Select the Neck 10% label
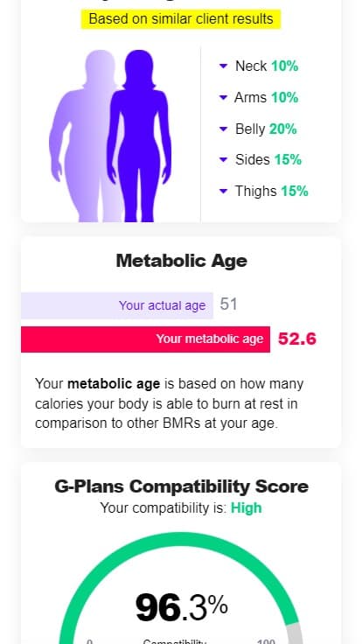 (267, 66)
